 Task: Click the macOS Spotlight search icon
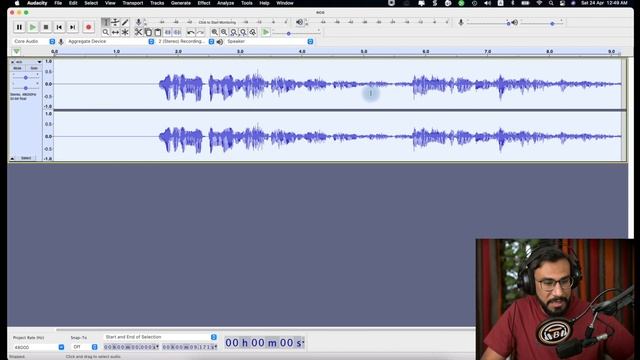[x=551, y=3]
